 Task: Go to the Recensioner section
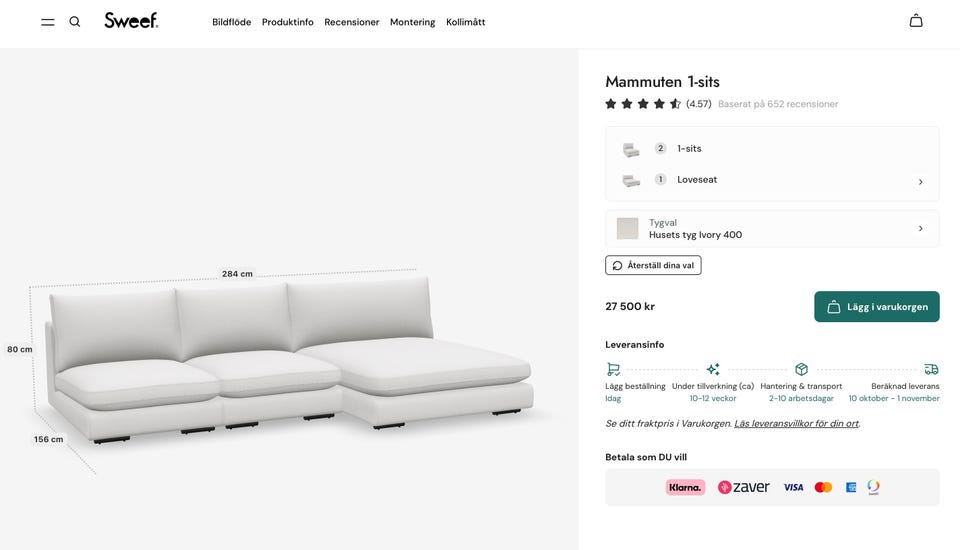point(352,22)
